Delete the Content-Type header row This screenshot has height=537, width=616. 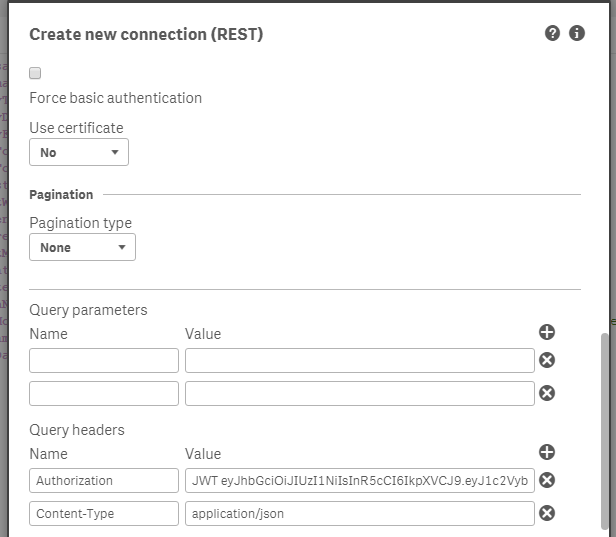tap(547, 513)
